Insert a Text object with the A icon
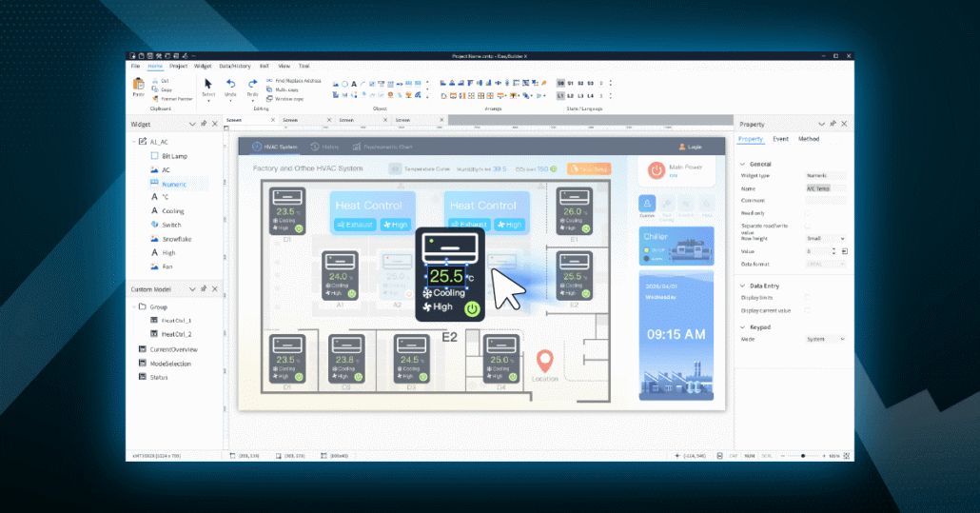 [x=354, y=84]
